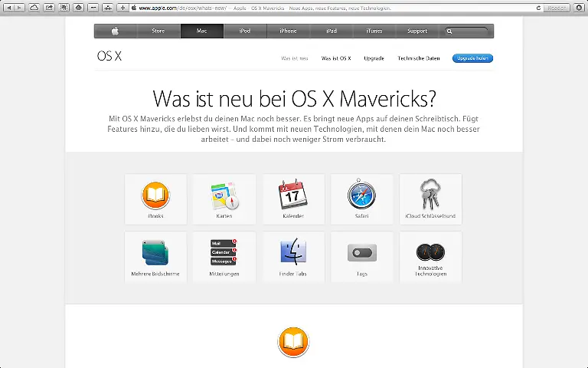
Task: Select the Mac navigation tab
Action: click(202, 31)
